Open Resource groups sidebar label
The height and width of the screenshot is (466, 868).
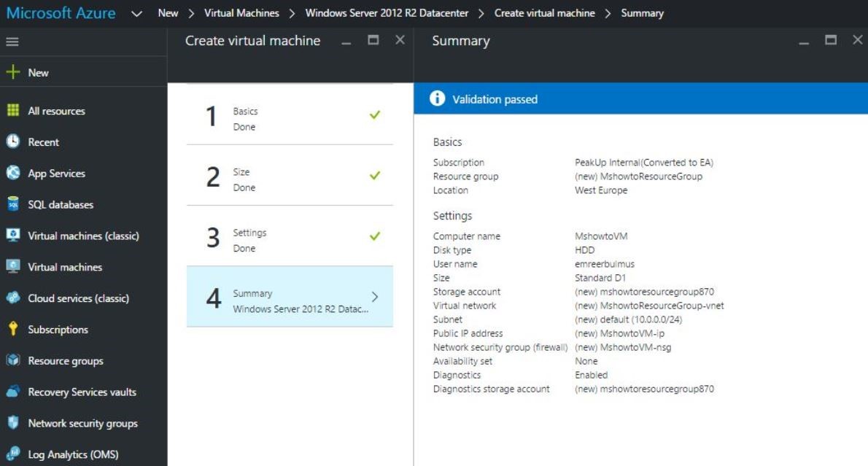point(66,361)
